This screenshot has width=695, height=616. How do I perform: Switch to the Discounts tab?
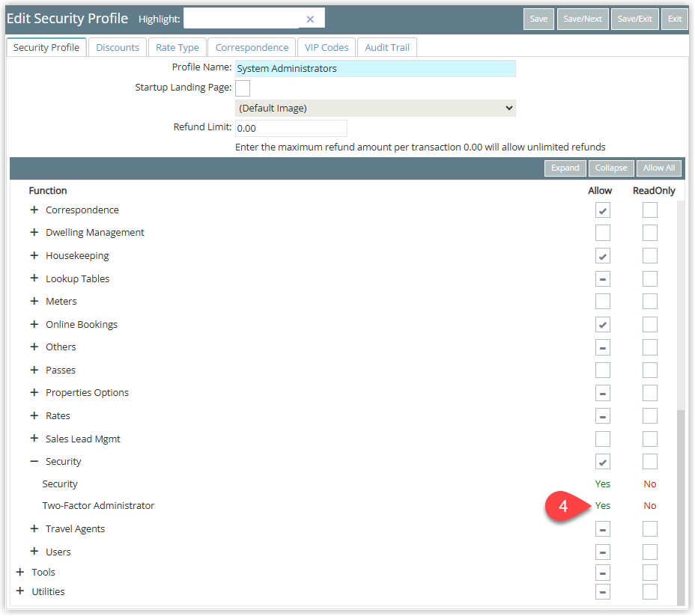click(118, 47)
